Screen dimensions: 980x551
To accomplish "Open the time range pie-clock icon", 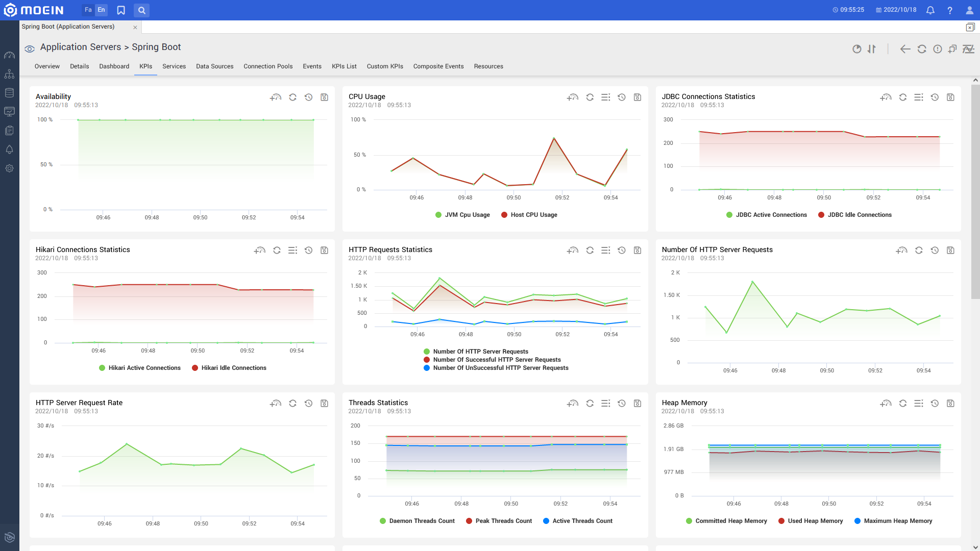I will coord(857,49).
